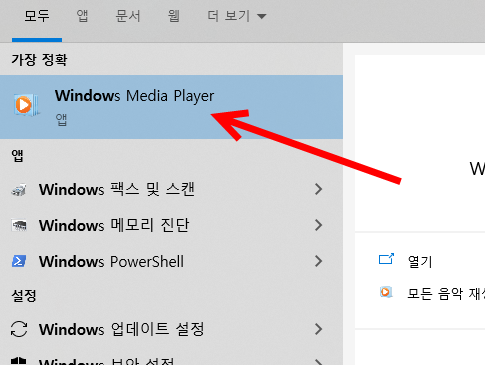Viewport: 485px width, 365px height.
Task: Click the Windows PowerShell icon
Action: 19,261
